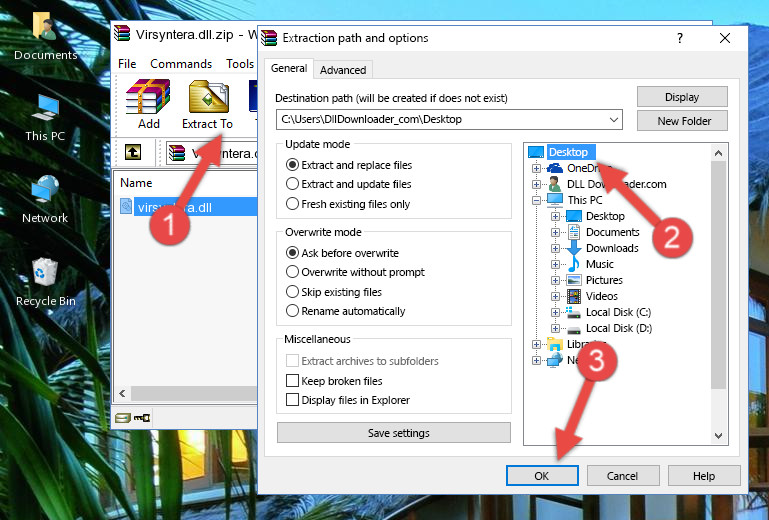Select the DLL Downloader.com user folder
769x520 pixels.
[x=616, y=184]
